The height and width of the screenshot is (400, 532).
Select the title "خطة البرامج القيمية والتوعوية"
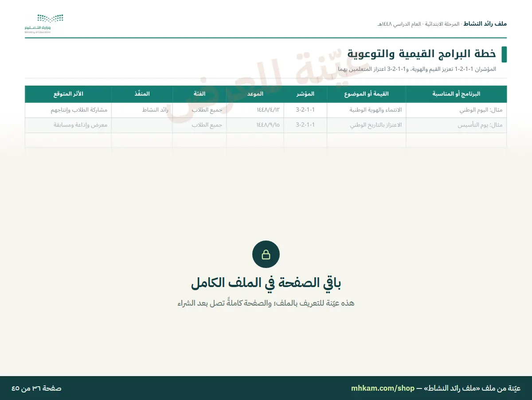422,54
